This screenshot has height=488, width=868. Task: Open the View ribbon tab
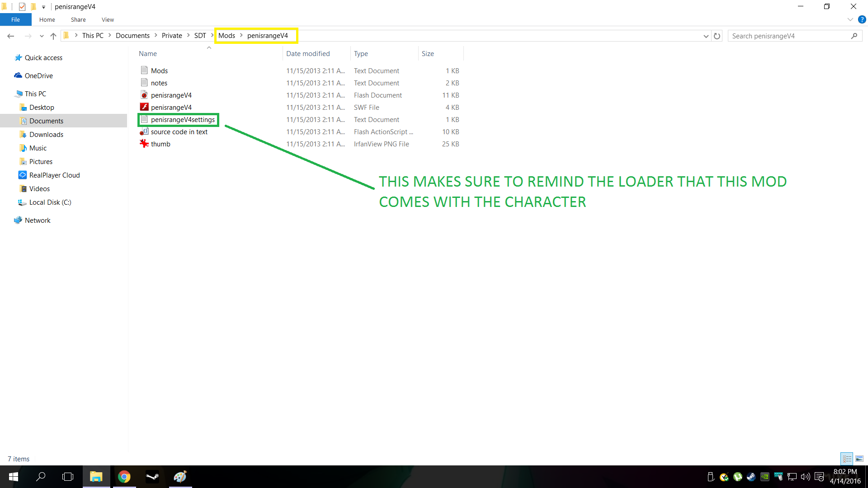click(108, 19)
